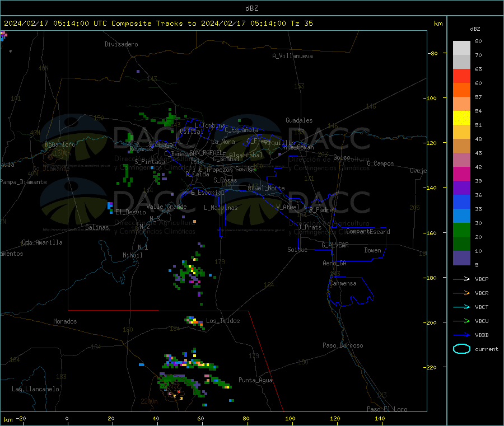Click the green VBCU arrow legend icon

tap(461, 321)
